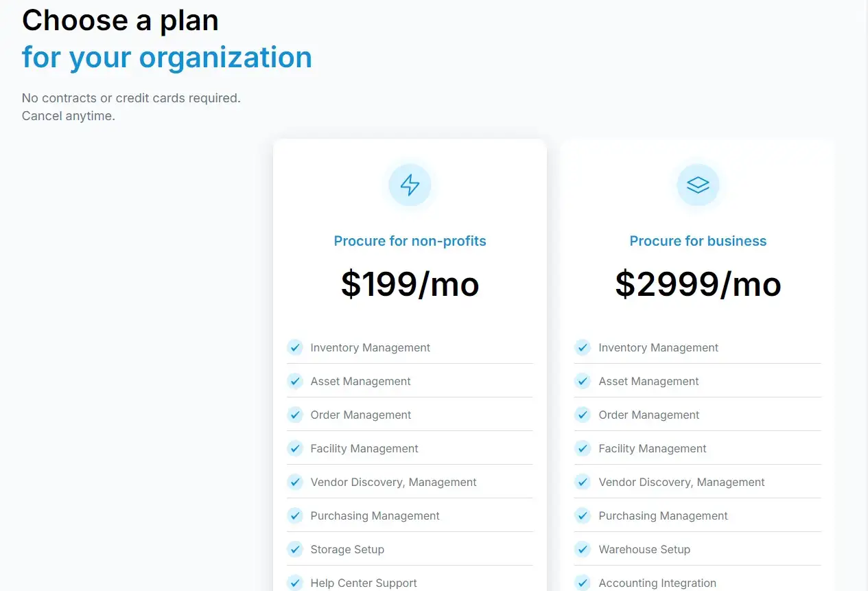The height and width of the screenshot is (591, 868).
Task: Click business plan Order Management feature text
Action: (x=649, y=415)
